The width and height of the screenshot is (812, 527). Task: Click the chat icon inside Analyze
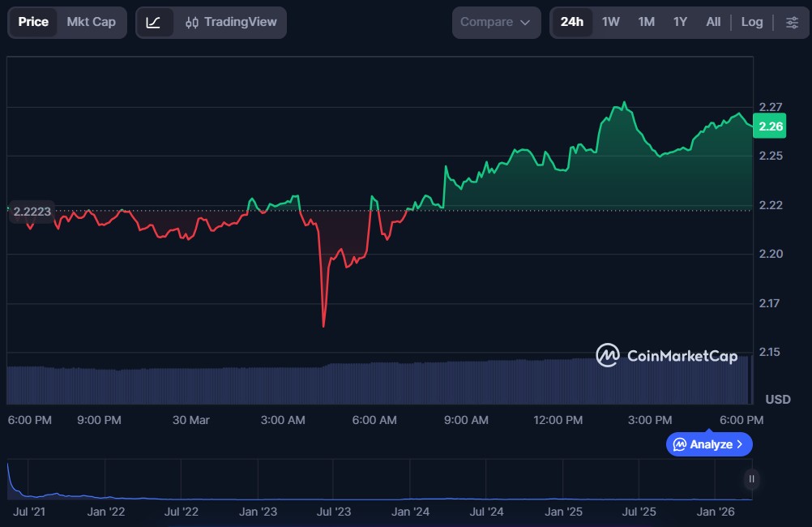click(x=680, y=444)
